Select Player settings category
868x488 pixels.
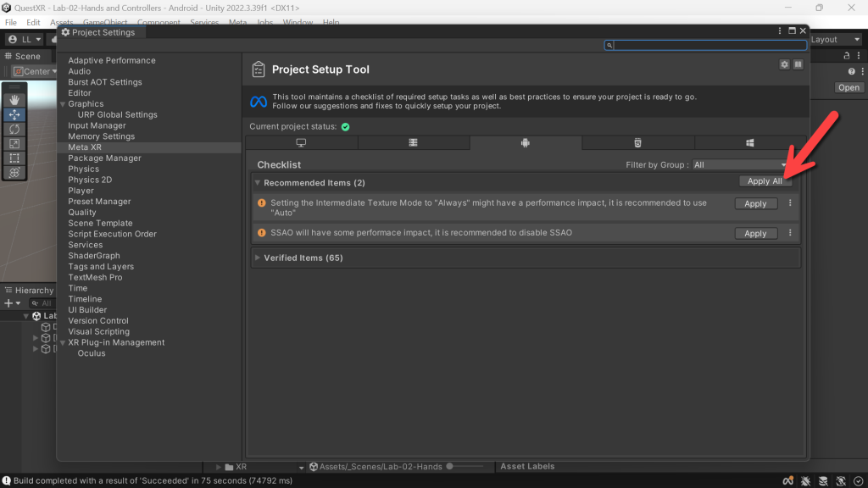pos(81,191)
